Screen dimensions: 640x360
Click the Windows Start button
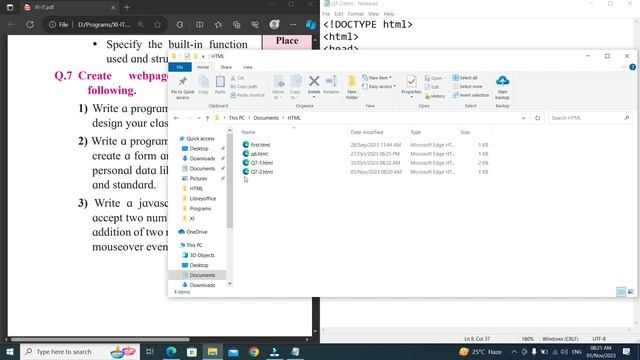click(9, 351)
